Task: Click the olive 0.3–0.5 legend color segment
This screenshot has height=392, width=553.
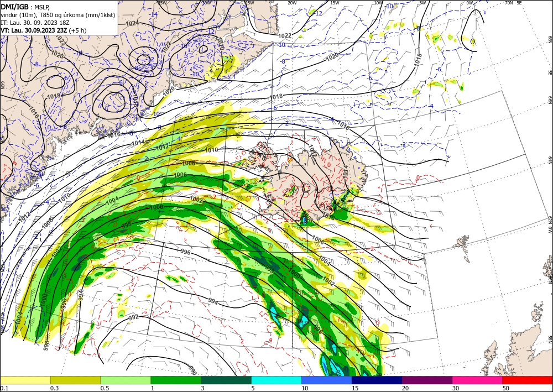Action: coord(75,380)
